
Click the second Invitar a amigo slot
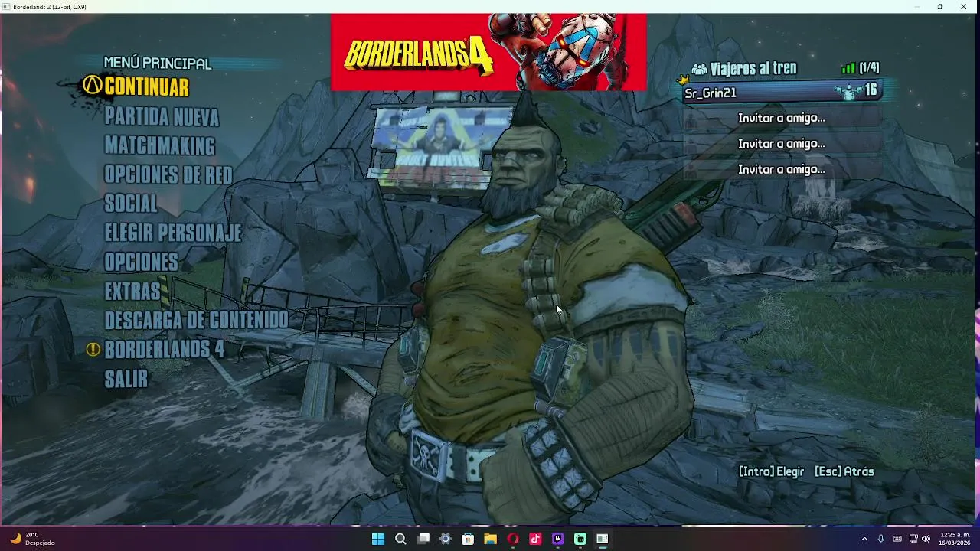point(781,144)
